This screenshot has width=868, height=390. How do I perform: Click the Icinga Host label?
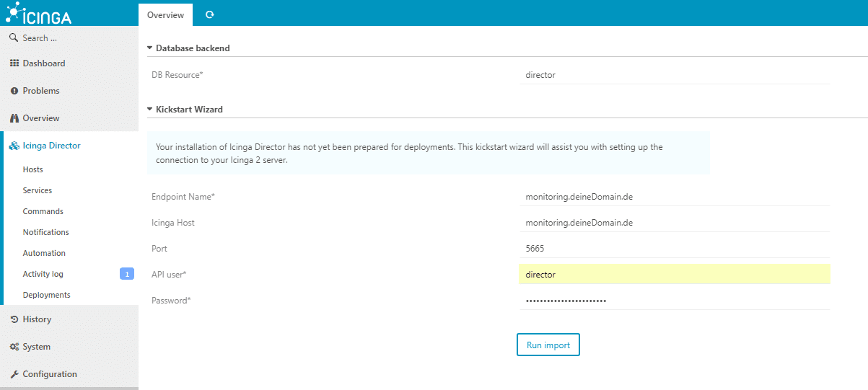[173, 223]
